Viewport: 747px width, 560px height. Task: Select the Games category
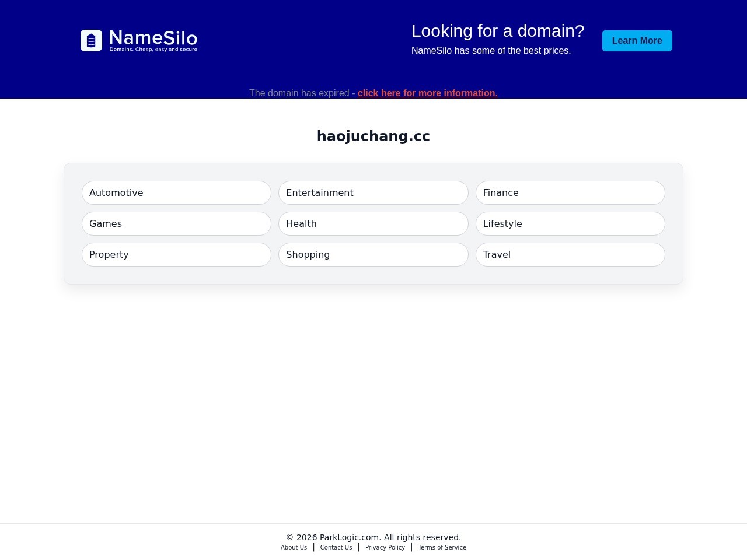[176, 224]
